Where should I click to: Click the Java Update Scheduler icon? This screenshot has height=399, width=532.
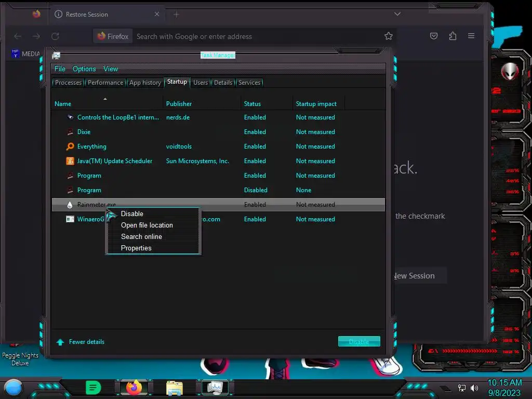[70, 161]
